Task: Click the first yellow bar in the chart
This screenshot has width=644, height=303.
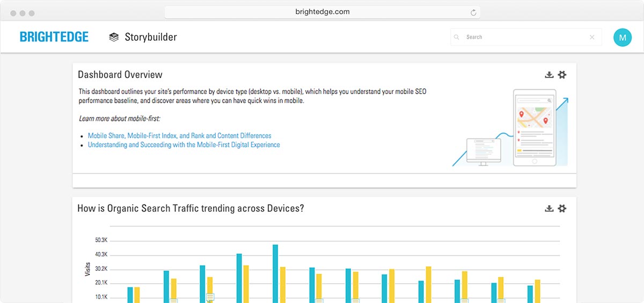Action: click(x=137, y=294)
